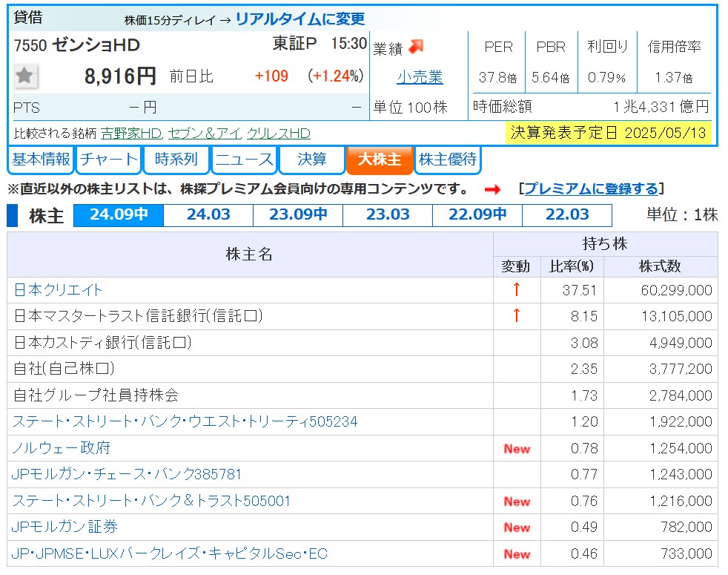
Task: Select the 22.09中 period tab
Action: pos(477,214)
